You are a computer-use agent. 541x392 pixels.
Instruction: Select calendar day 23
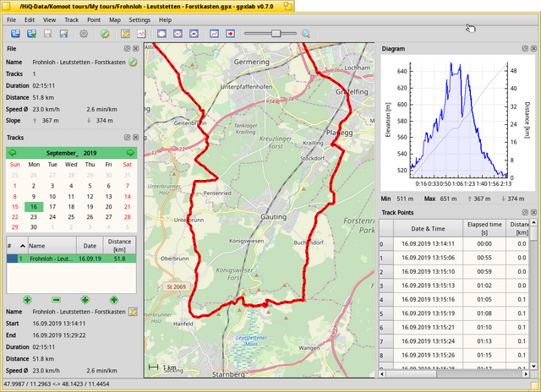click(34, 217)
